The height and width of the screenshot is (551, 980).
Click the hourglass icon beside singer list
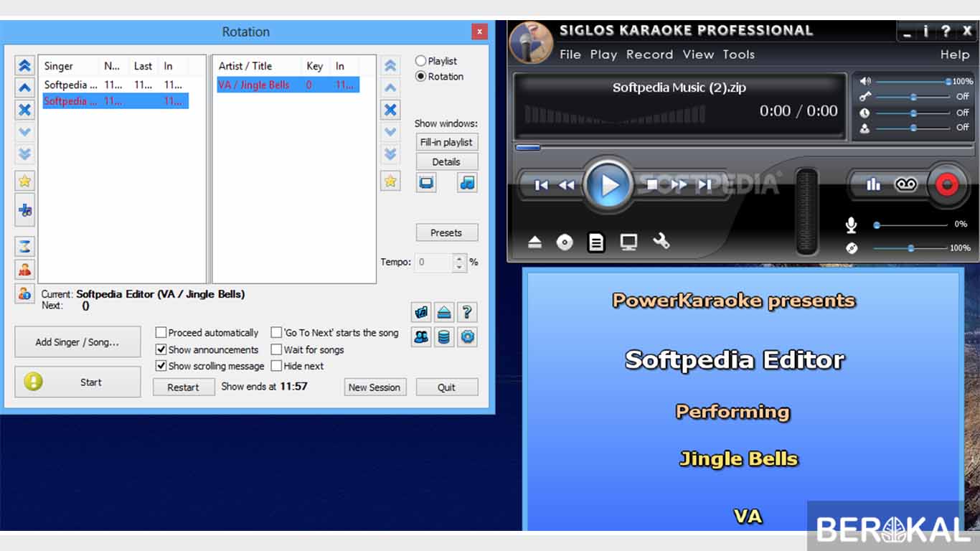(24, 246)
